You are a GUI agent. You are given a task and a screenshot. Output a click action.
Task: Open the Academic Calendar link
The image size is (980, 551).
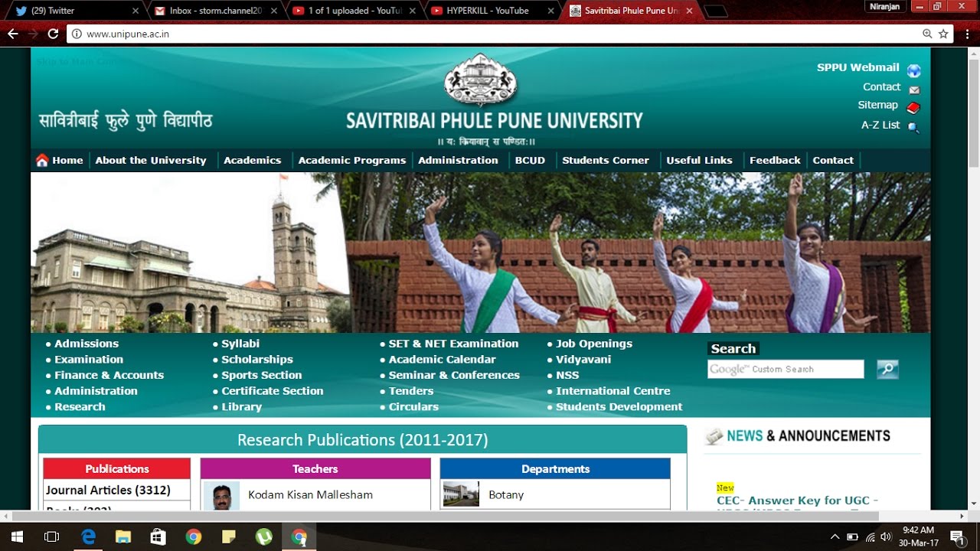click(x=442, y=359)
